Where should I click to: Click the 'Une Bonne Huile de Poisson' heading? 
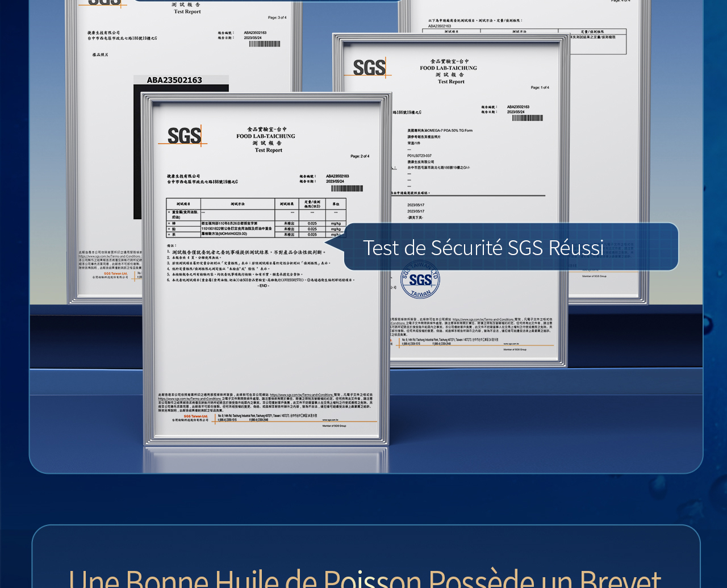365,578
